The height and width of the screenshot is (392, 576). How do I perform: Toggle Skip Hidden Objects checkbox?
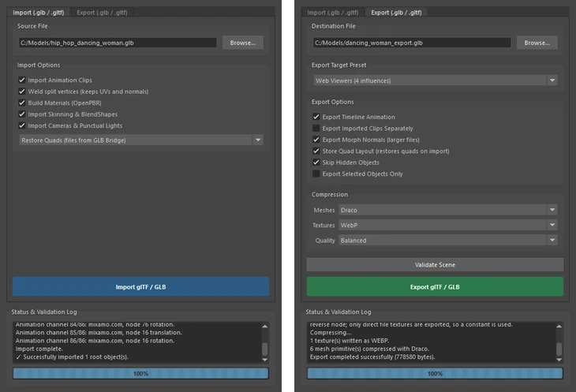click(316, 162)
